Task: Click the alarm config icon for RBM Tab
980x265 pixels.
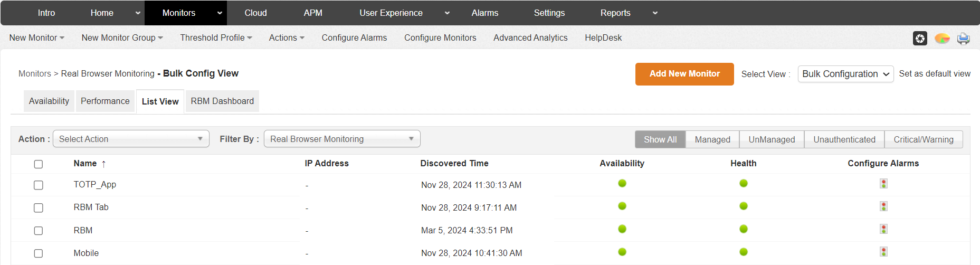Action: click(x=883, y=206)
